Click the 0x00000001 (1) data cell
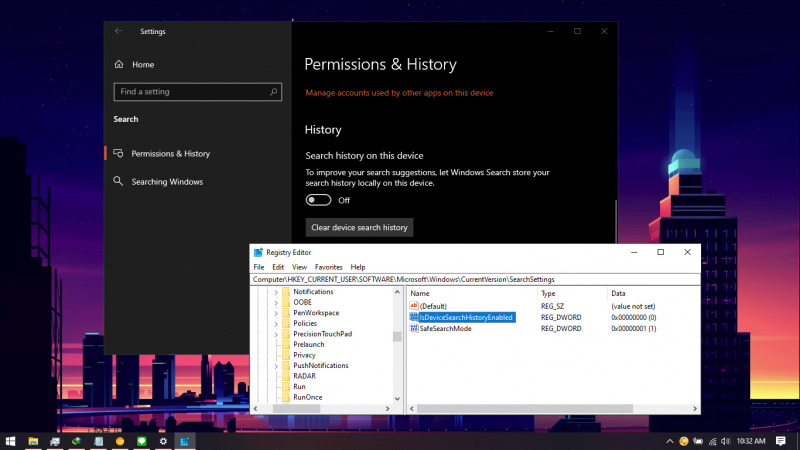800x450 pixels. click(x=634, y=329)
